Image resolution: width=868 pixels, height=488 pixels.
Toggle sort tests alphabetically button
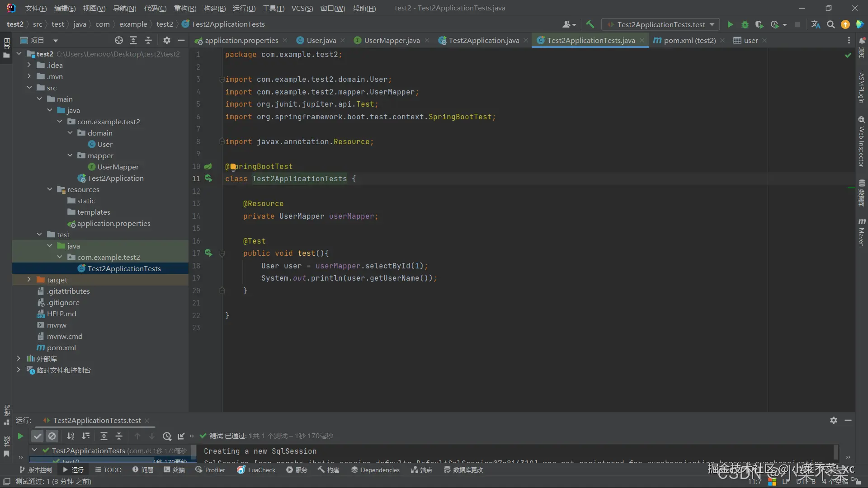pos(71,436)
